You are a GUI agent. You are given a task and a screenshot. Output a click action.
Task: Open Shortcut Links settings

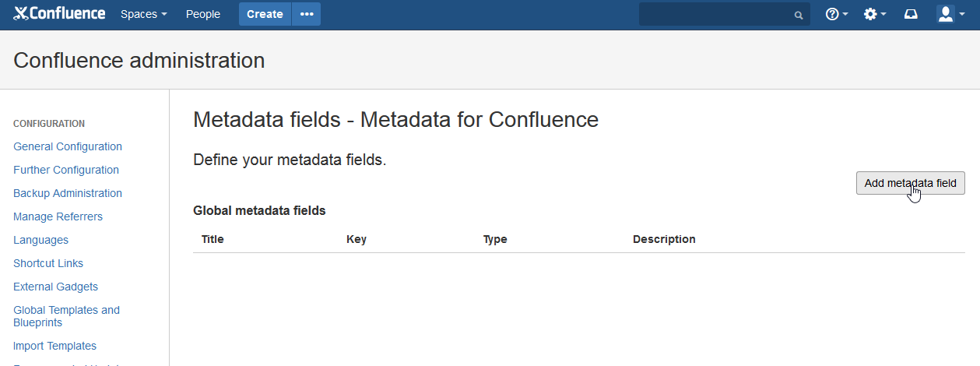[x=48, y=263]
